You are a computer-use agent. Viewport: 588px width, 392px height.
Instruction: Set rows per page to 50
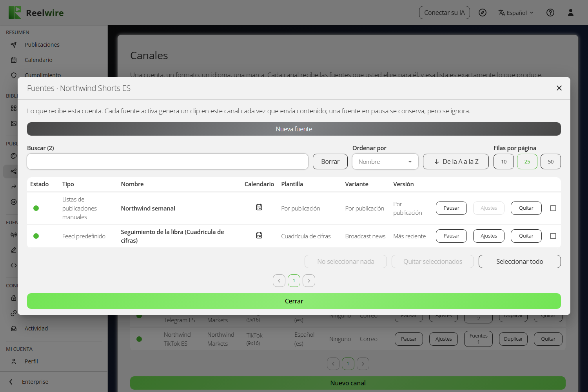click(551, 162)
